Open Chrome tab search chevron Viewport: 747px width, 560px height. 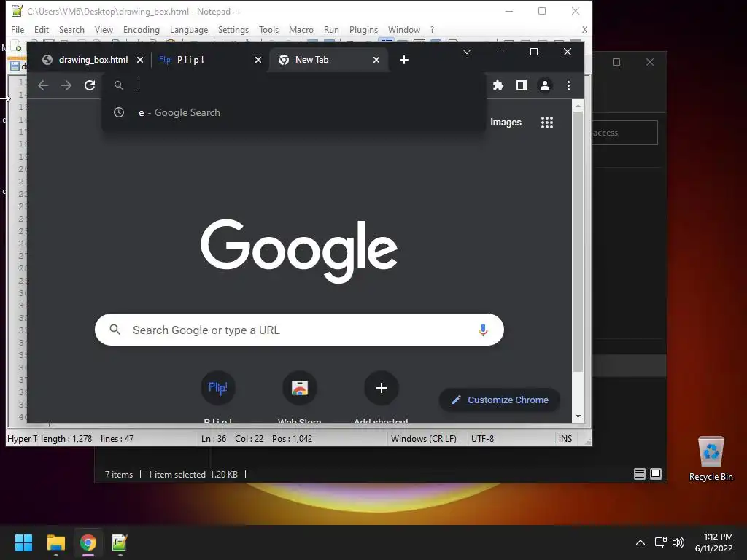click(467, 52)
